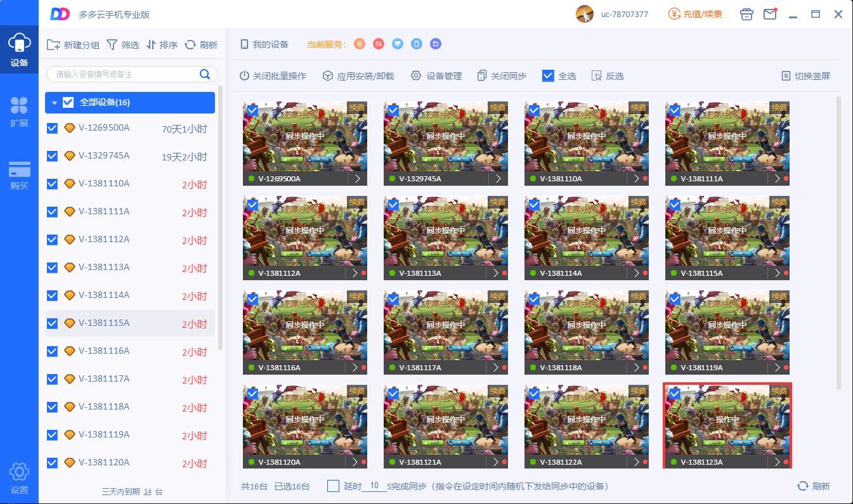
Task: Click the blue monitor service icon
Action: pos(398,44)
